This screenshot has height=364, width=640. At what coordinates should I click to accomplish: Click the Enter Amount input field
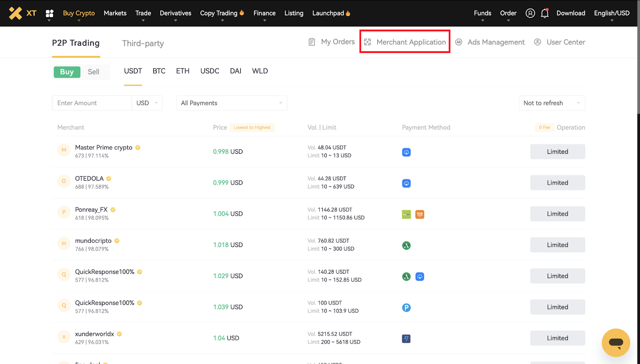(x=92, y=103)
